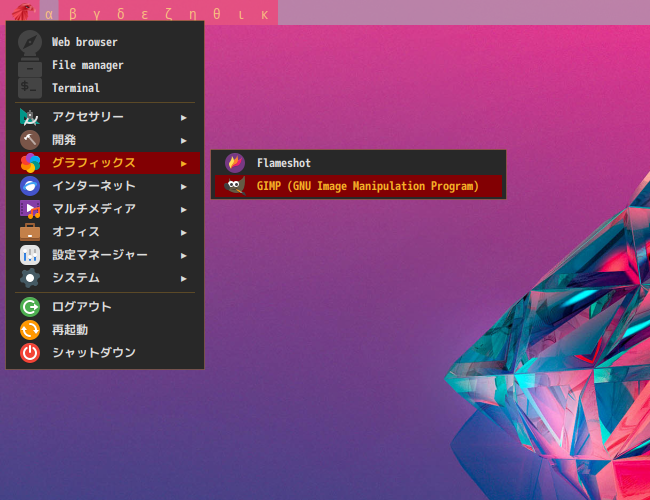Expand the アクセサリー submenu arrow

coord(184,118)
